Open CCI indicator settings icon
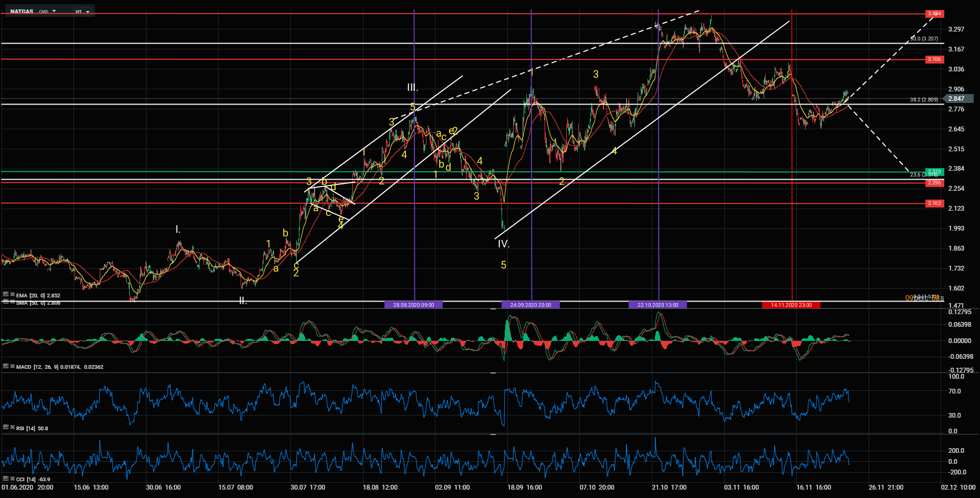980x498 pixels. [x=5, y=479]
